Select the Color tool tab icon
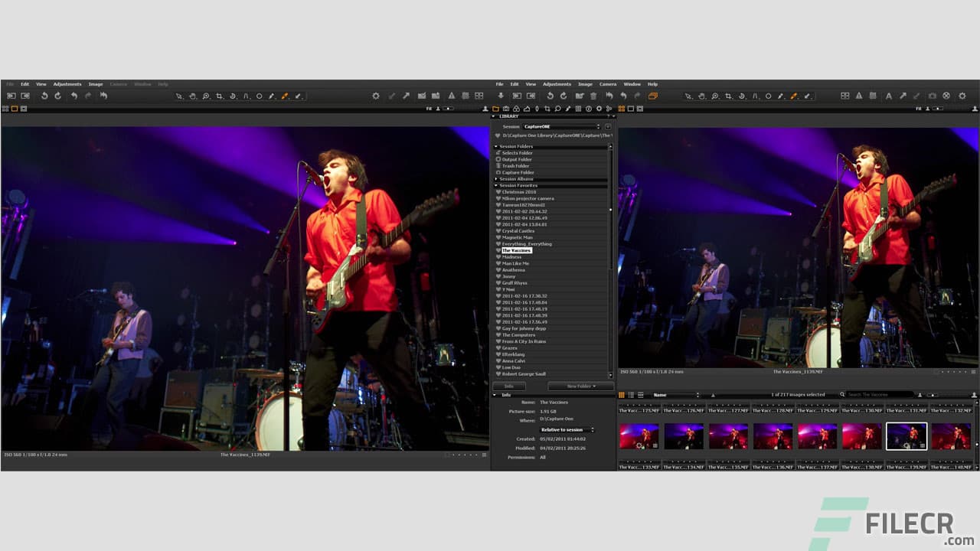The image size is (980, 551). 516,108
